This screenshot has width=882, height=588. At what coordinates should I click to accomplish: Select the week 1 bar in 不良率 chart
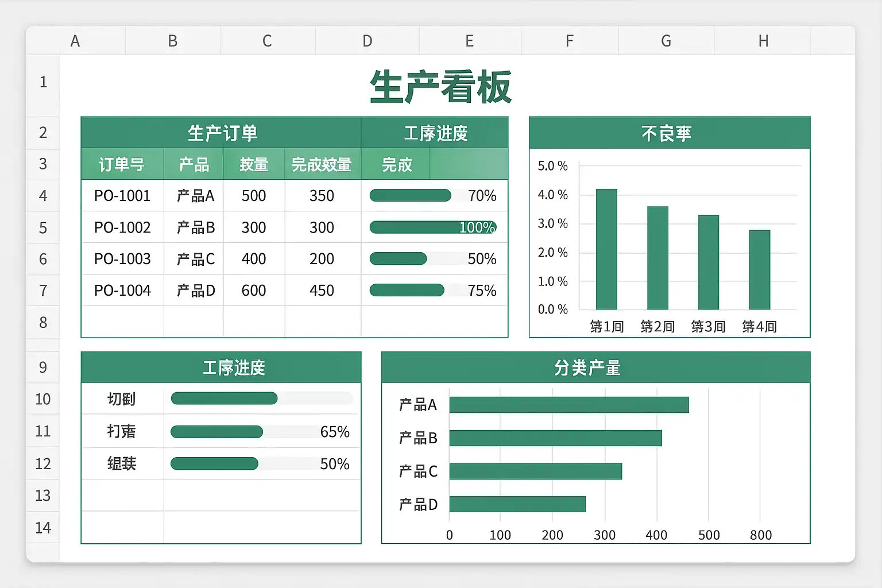(606, 249)
